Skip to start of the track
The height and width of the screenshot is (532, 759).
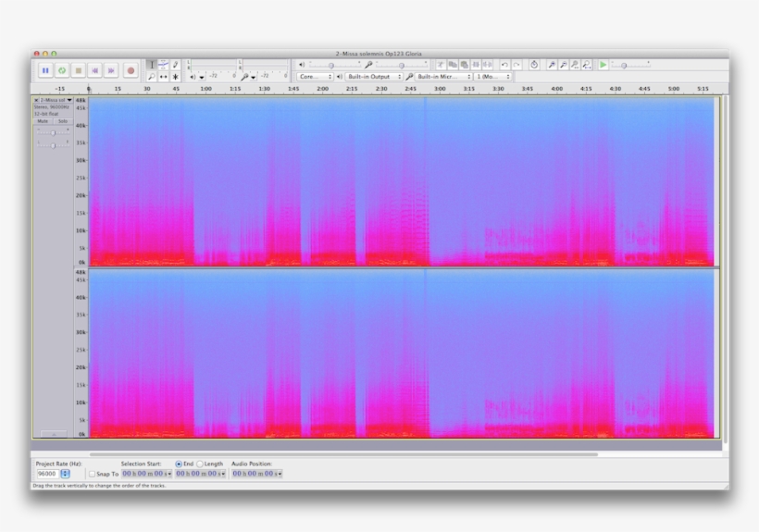coord(94,70)
